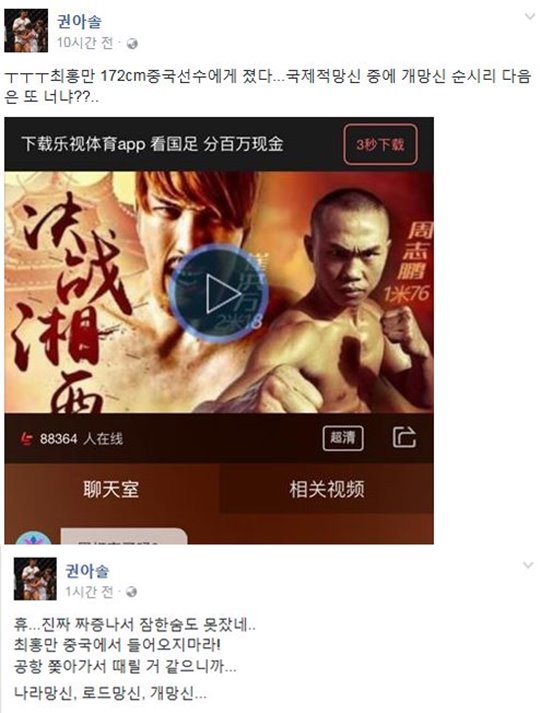Expand first post options chevron
The width and height of the screenshot is (540, 713).
coord(530,17)
